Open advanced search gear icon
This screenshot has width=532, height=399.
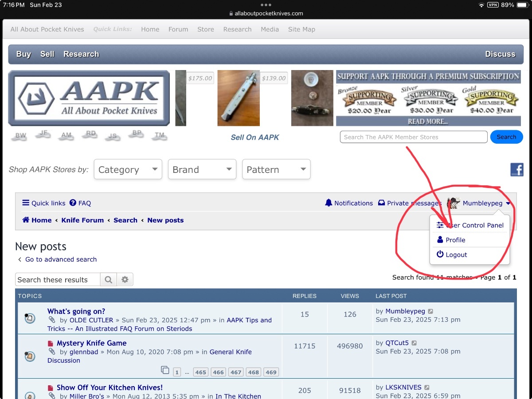point(125,280)
